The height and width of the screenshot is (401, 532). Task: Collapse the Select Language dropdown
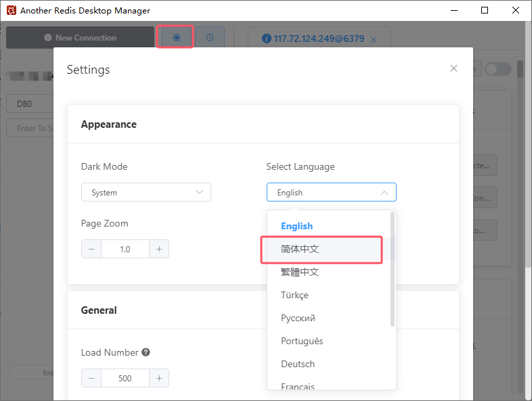tap(331, 192)
